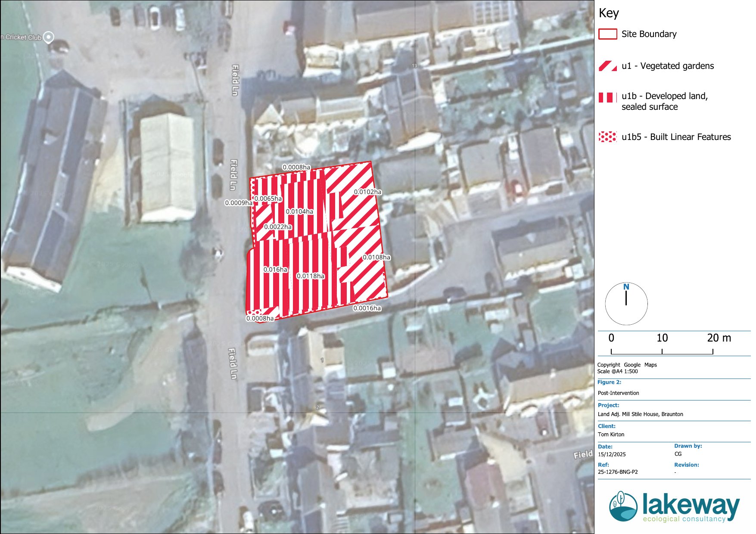Click the reference number 25-1276-BNG-P2
Image resolution: width=756 pixels, height=534 pixels.
click(x=618, y=472)
